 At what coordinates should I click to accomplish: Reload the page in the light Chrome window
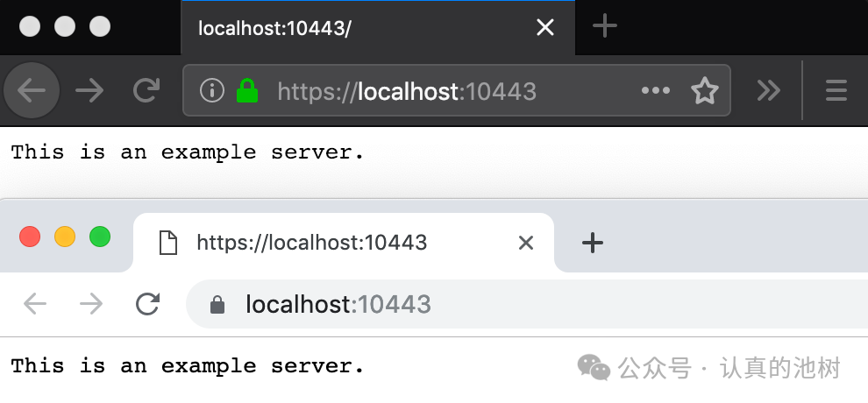(x=147, y=304)
